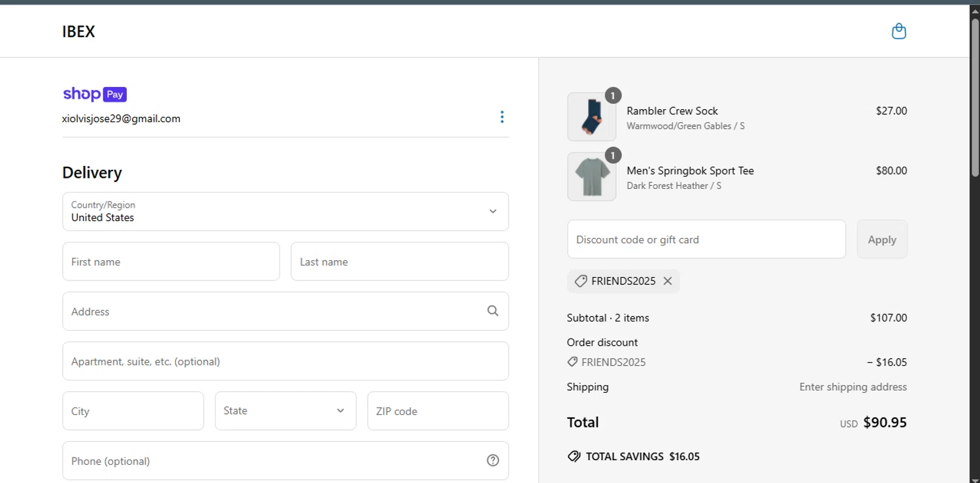980x483 pixels.
Task: Remove the FRIENDS2025 discount code
Action: pos(668,281)
